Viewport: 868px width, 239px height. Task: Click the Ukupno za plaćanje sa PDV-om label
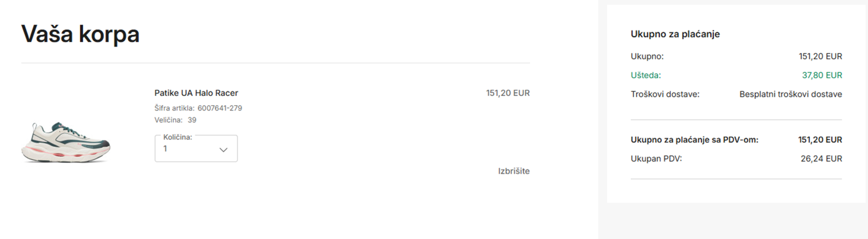pos(694,140)
